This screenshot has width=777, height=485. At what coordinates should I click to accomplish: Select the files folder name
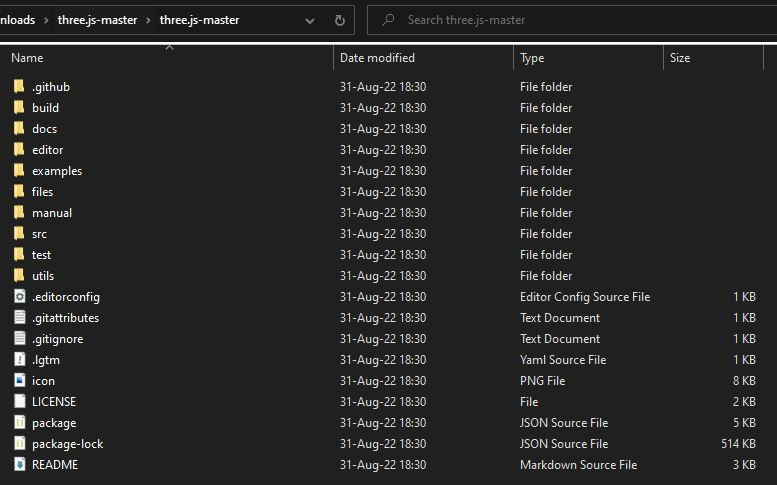(43, 192)
